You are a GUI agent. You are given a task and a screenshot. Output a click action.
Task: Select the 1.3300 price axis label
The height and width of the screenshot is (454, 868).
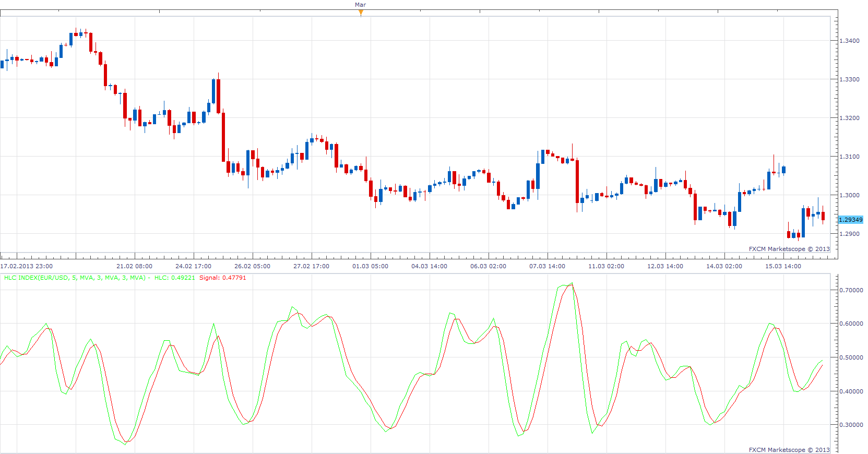click(x=849, y=79)
